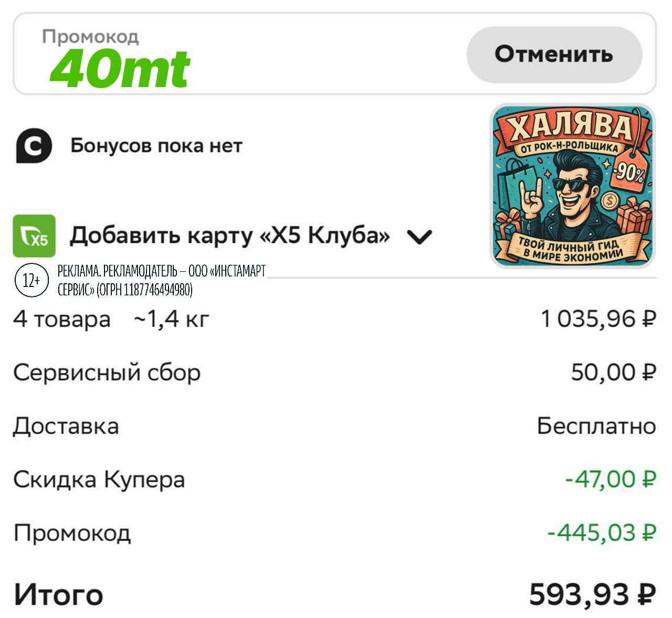
Task: Click the Итого 593,93 ₽ total amount
Action: pos(592,594)
